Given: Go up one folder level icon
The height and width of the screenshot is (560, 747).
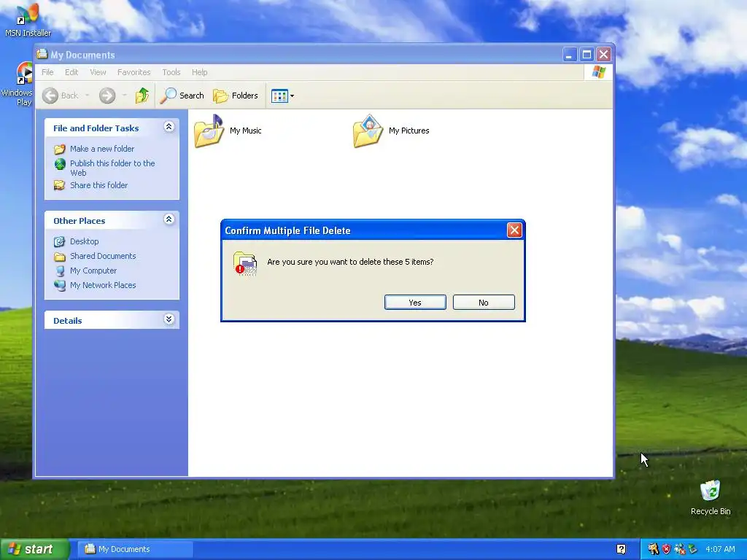Looking at the screenshot, I should click(x=142, y=96).
